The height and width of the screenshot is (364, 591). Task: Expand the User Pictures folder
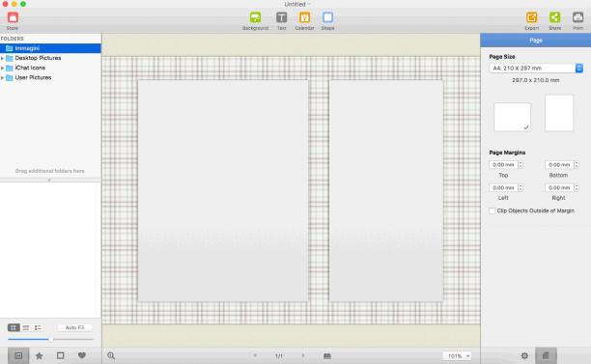(x=2, y=77)
